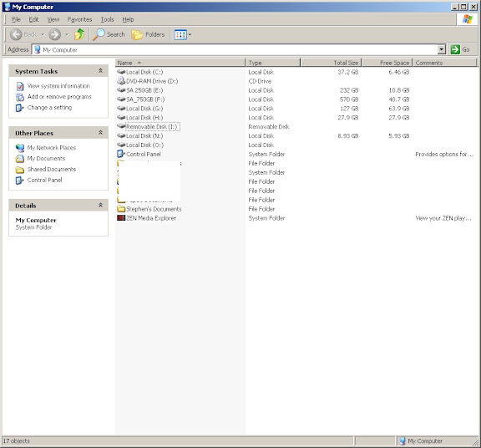This screenshot has width=481, height=448.
Task: Select the ZEN Media Explorer icon
Action: 121,218
